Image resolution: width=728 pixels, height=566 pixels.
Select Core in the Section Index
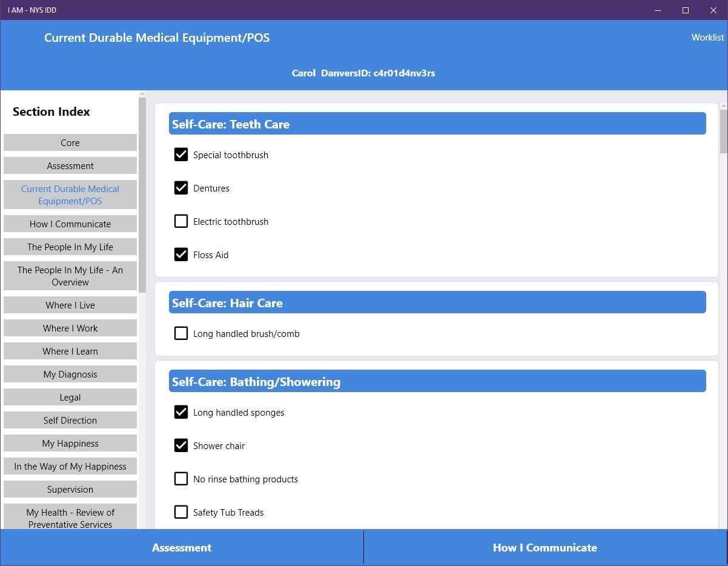pos(70,142)
